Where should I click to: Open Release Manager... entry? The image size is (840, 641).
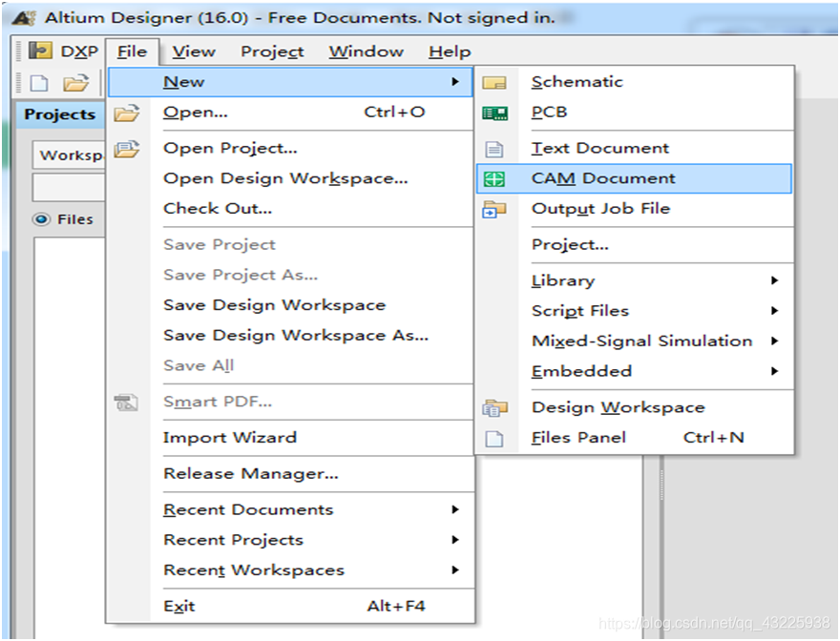pos(291,473)
